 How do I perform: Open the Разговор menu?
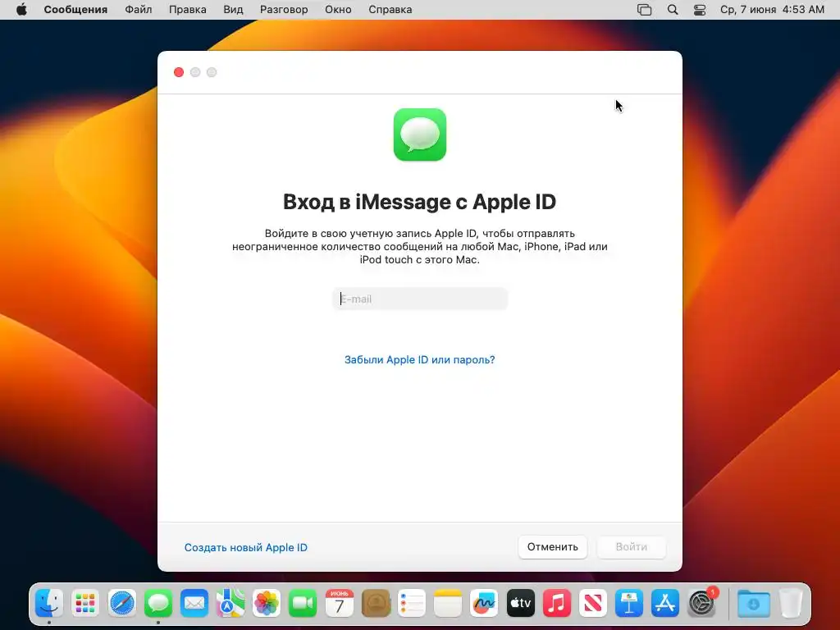tap(284, 10)
